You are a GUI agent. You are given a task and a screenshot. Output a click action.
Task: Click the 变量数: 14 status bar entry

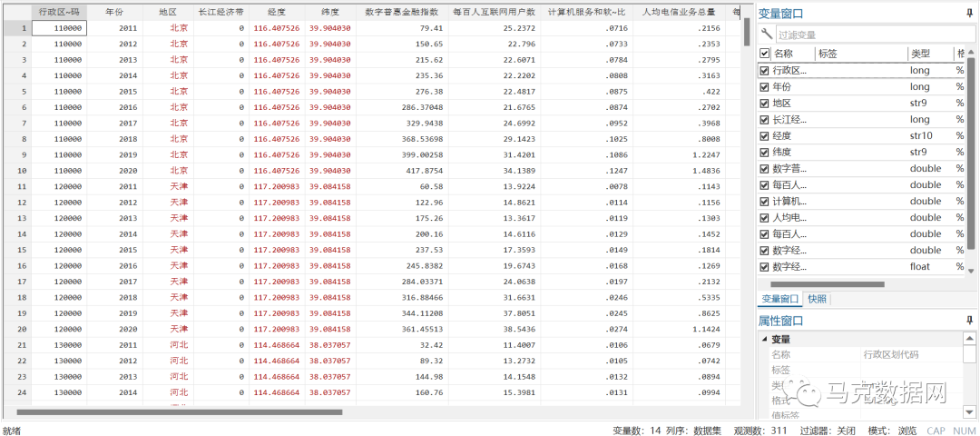tap(636, 431)
